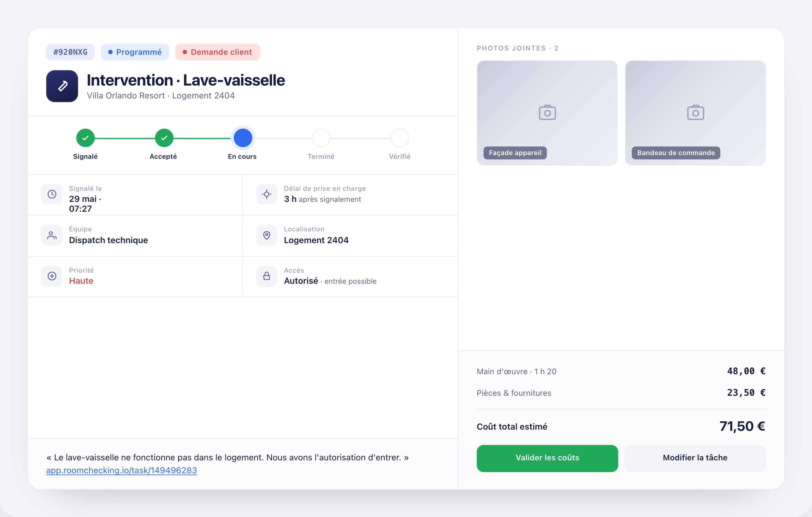Click the Coût total estimé label
Image resolution: width=812 pixels, height=517 pixels.
click(512, 427)
